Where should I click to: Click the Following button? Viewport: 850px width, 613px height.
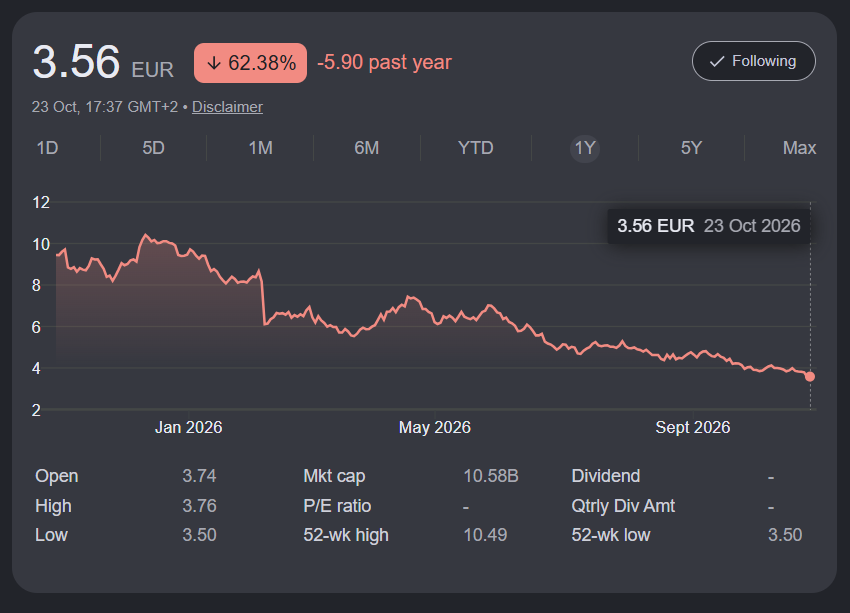click(754, 61)
